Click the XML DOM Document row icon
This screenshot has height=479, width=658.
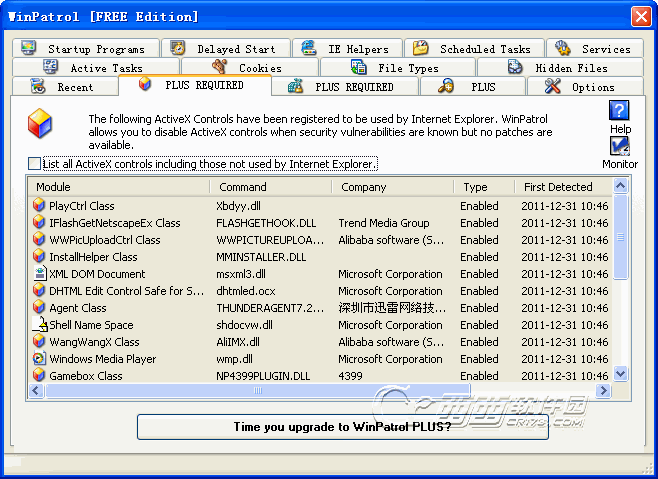tap(39, 273)
